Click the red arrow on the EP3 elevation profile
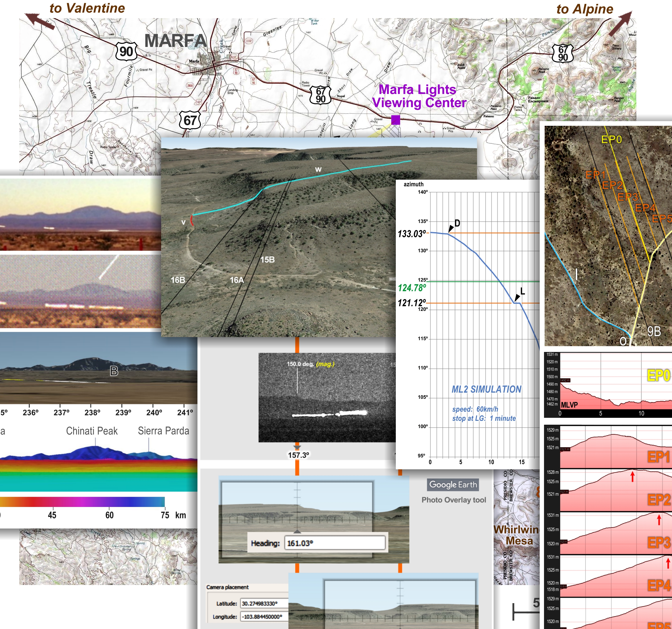This screenshot has height=629, width=672. click(659, 519)
